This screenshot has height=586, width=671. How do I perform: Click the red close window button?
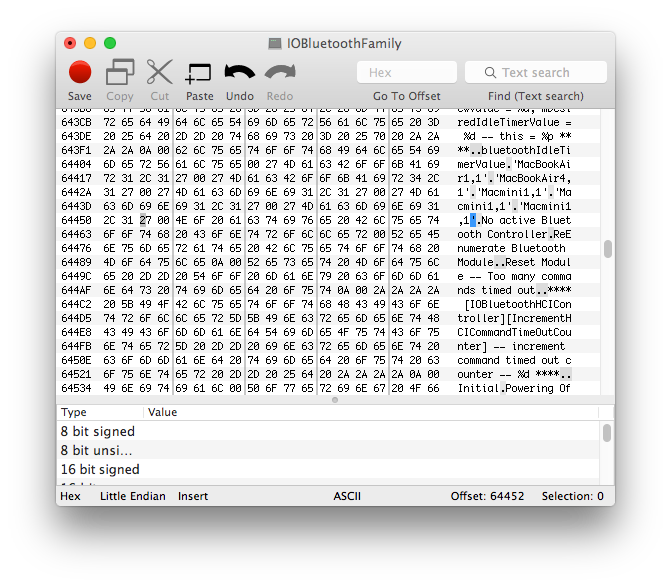70,43
